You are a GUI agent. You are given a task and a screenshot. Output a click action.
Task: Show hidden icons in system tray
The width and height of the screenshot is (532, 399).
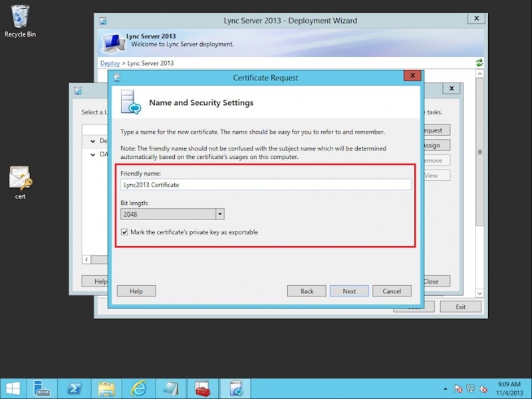445,388
